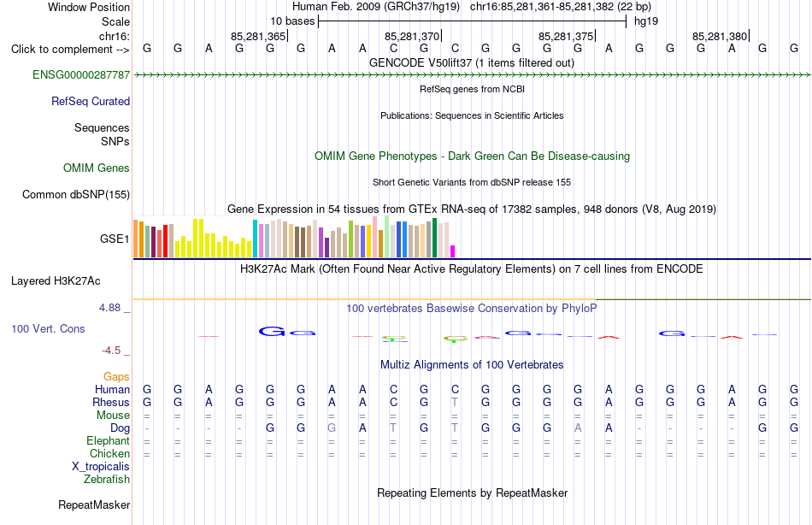Screen dimensions: 812x525
Task: Click the '10 bases' scale text
Action: pos(292,21)
